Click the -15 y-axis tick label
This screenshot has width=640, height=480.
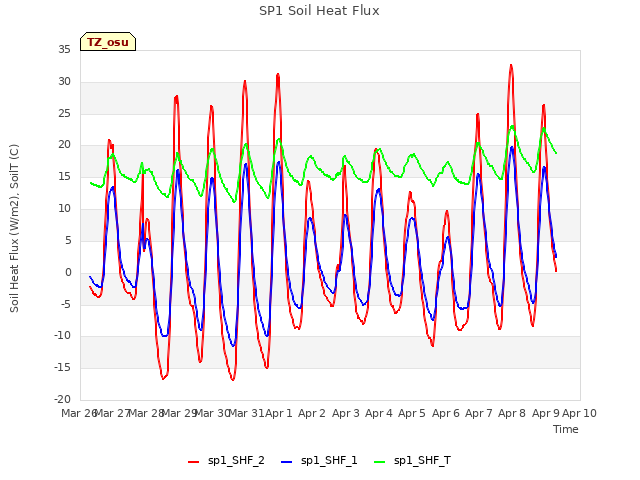pyautogui.click(x=62, y=368)
